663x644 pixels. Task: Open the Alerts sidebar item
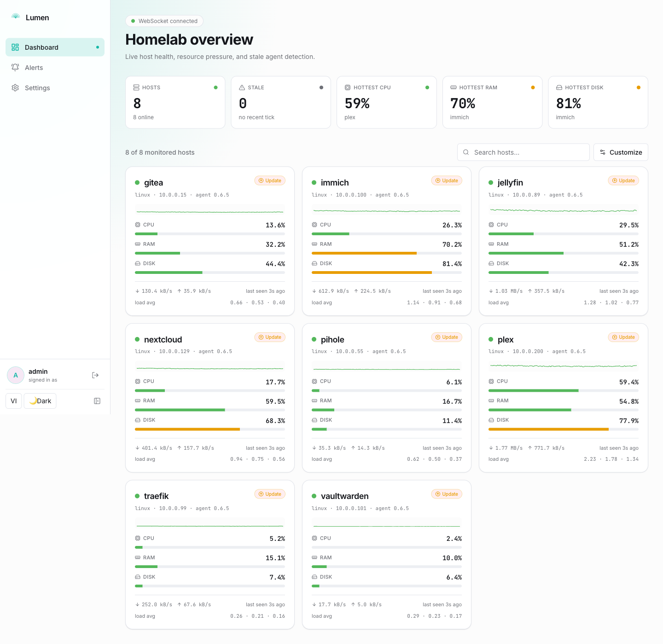point(55,68)
